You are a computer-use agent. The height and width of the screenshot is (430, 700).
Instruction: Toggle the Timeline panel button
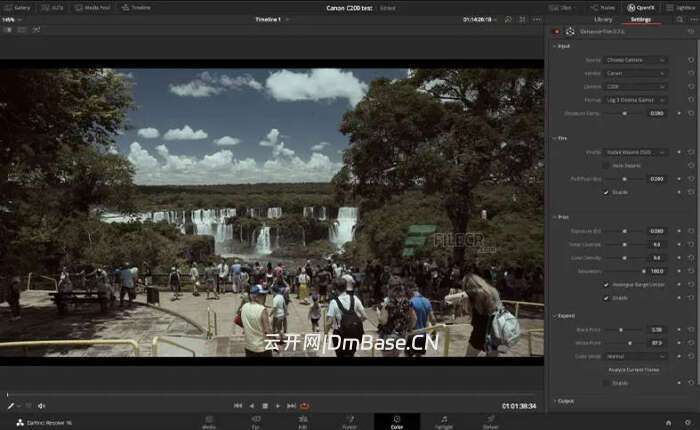click(x=136, y=8)
